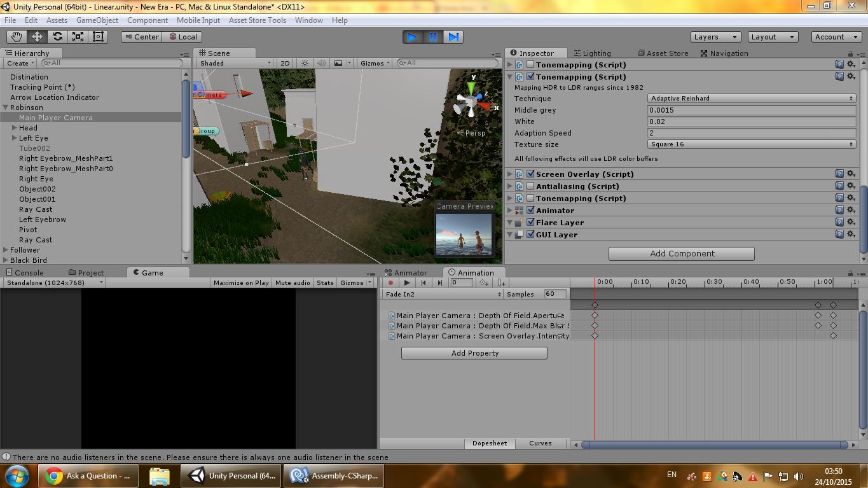Toggle 2D scene view mode

pyautogui.click(x=285, y=63)
